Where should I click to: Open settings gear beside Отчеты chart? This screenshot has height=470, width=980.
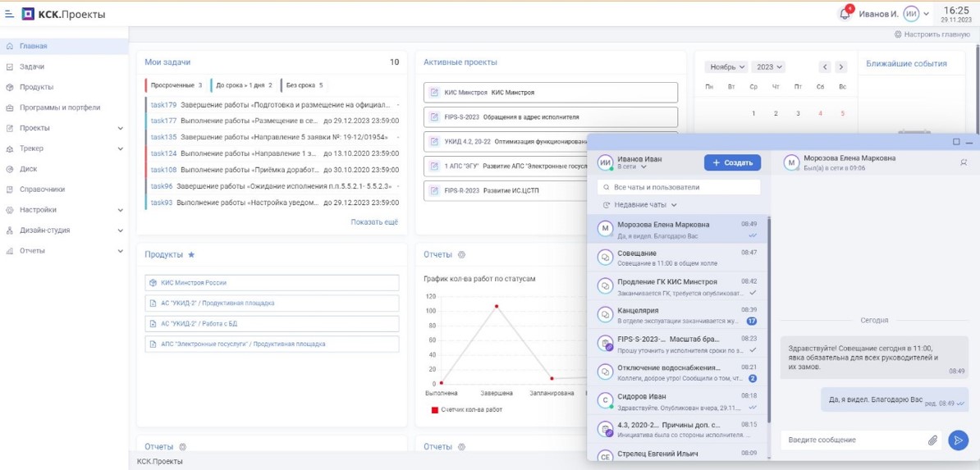[462, 254]
